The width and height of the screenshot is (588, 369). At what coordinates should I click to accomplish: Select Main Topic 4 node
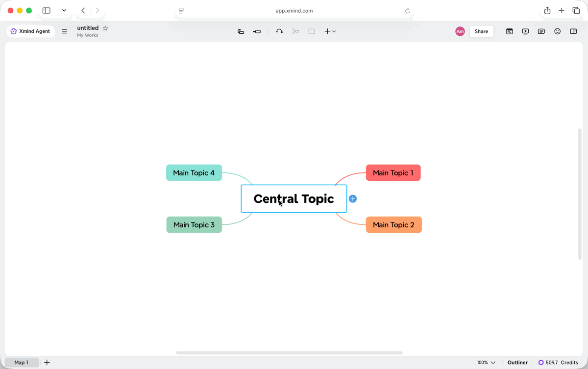(194, 172)
